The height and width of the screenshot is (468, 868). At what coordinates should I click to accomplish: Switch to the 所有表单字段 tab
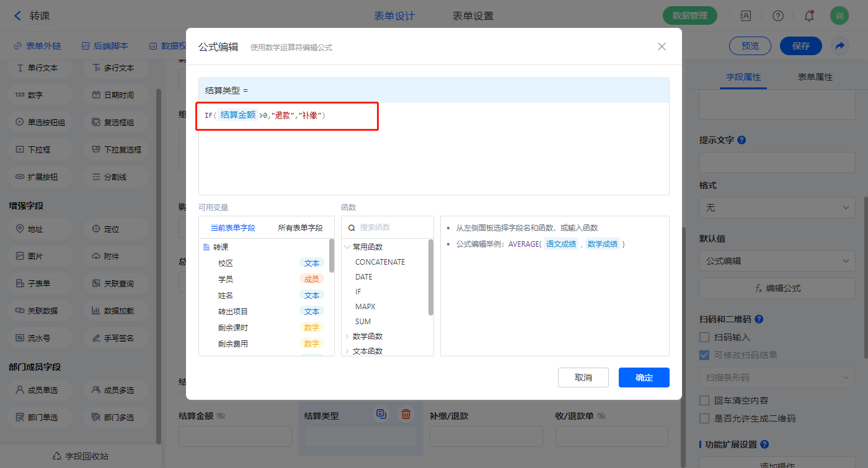(300, 228)
